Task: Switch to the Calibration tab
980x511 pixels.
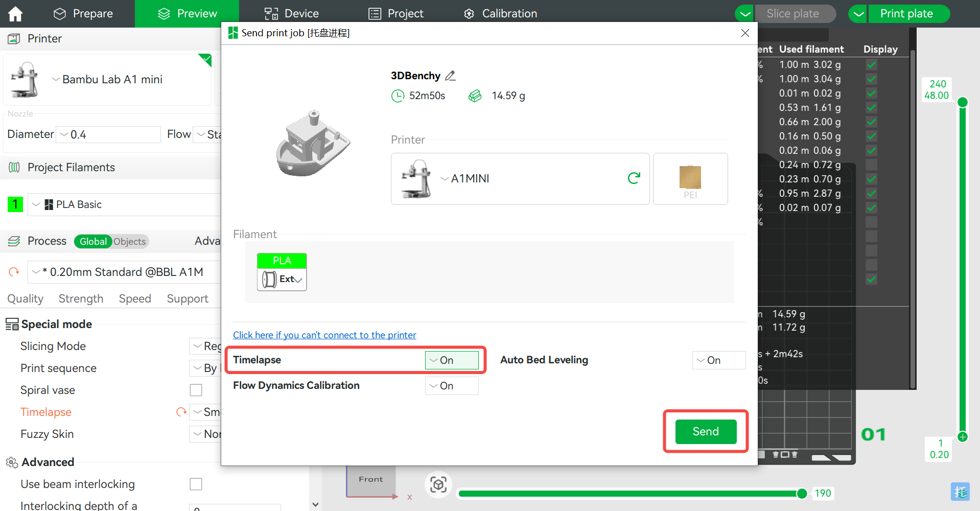Action: [501, 14]
